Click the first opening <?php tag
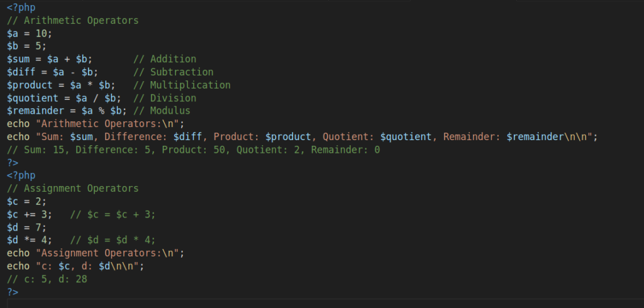Screen dimensions: 644x308 tap(21, 8)
